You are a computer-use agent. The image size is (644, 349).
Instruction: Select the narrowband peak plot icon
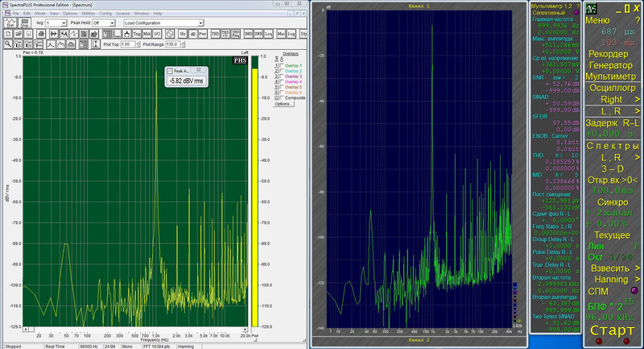[51, 44]
